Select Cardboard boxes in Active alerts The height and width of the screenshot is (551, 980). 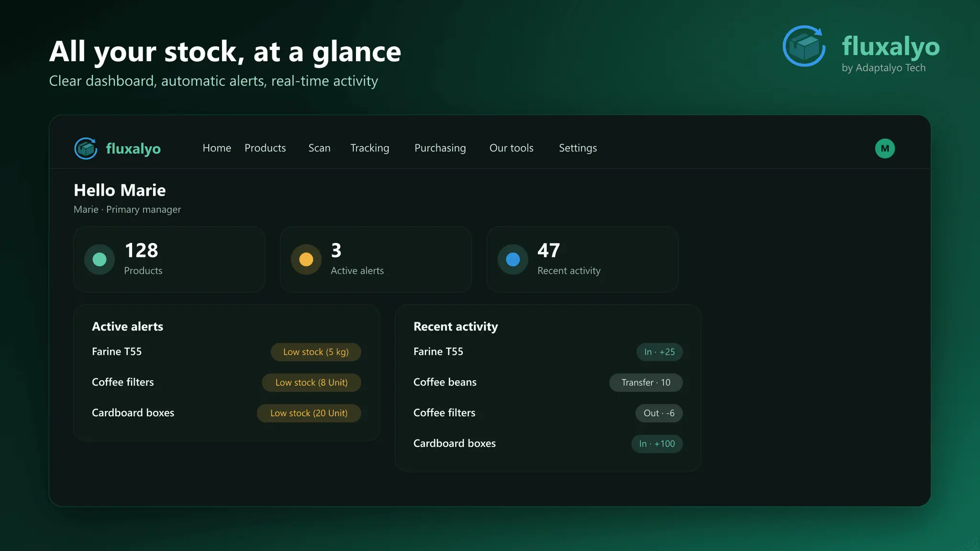click(133, 413)
